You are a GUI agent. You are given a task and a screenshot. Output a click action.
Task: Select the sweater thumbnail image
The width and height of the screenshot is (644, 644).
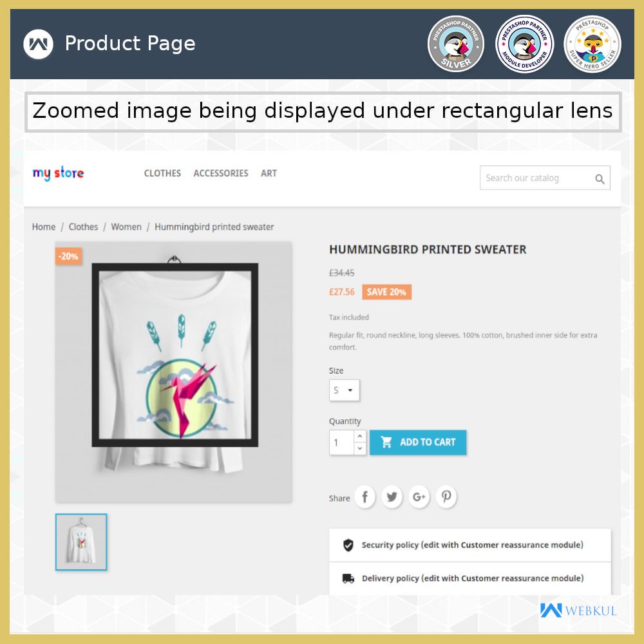coord(81,542)
